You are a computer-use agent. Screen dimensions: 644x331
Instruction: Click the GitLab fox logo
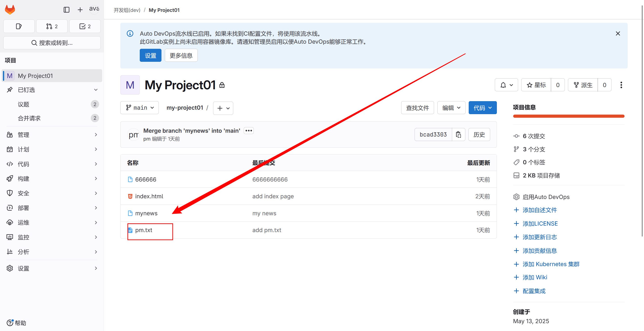tap(10, 9)
